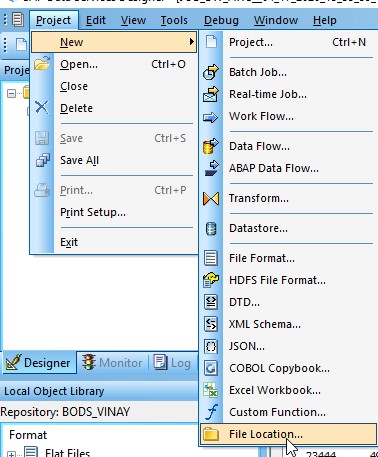The image size is (378, 457).
Task: Expand the New submenu item
Action: pos(114,42)
